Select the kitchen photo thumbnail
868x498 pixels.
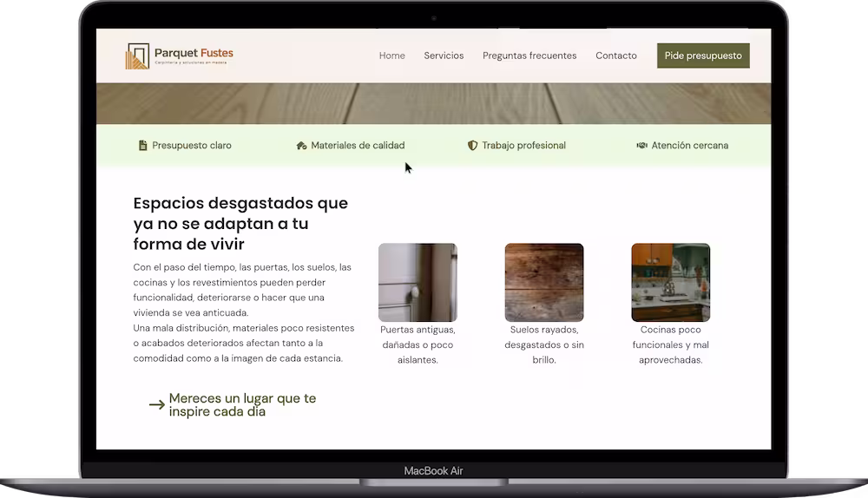(670, 282)
